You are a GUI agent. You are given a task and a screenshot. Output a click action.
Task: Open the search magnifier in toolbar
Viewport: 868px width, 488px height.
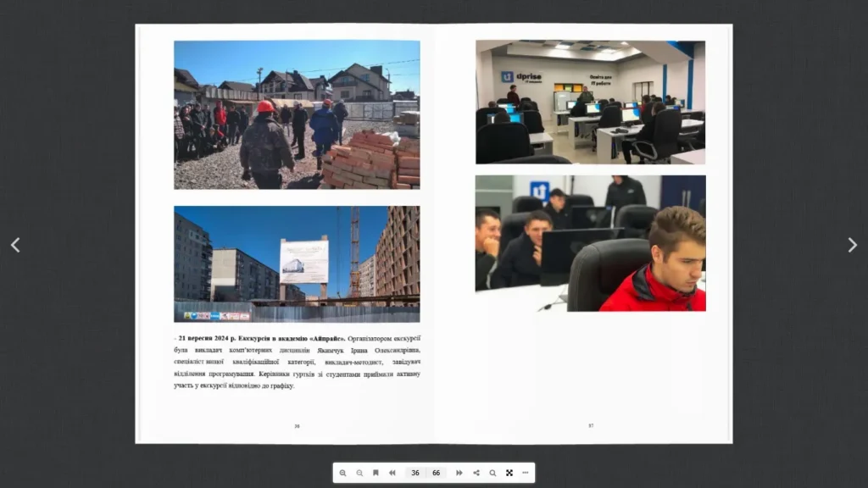pos(492,473)
